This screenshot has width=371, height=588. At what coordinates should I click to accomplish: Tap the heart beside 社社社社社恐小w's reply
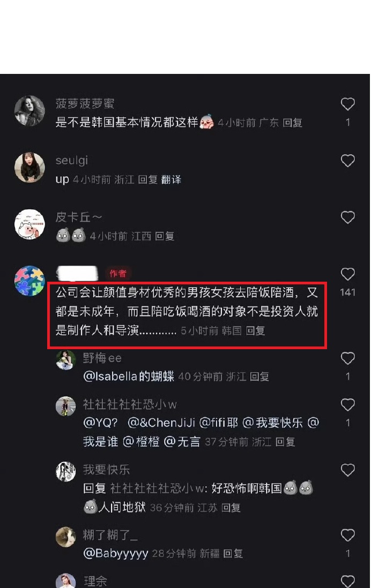(347, 405)
